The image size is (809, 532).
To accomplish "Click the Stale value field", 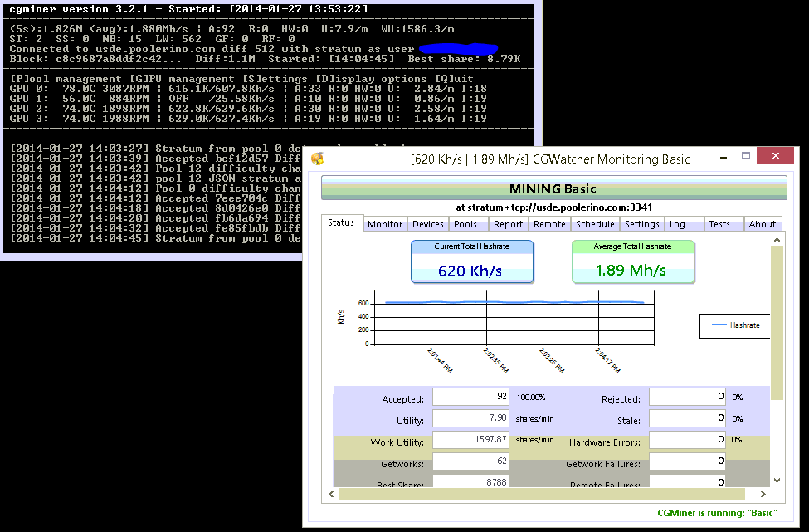I will coord(687,418).
